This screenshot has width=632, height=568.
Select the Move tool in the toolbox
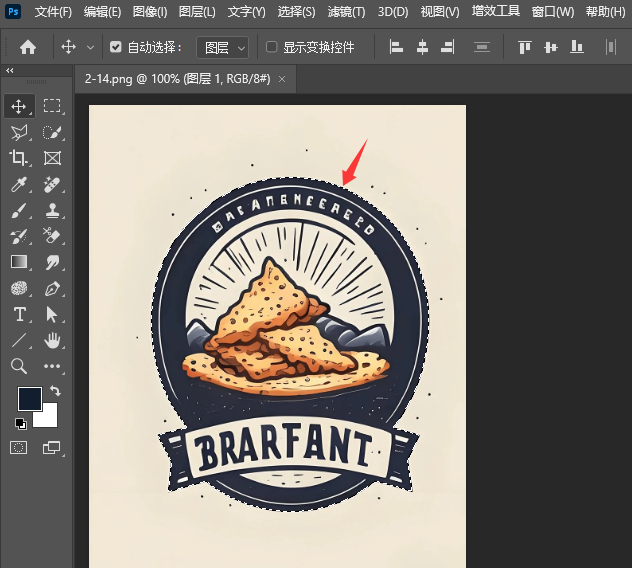19,106
